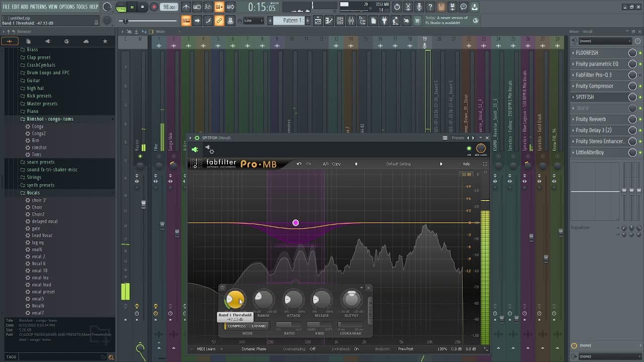
Task: Click the green plug icon in wrapper
Action: coord(195,149)
